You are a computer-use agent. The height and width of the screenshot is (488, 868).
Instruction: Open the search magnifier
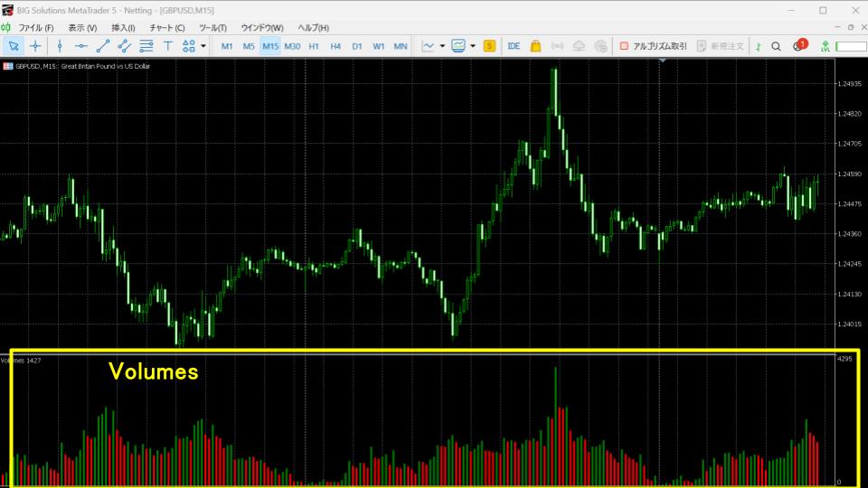point(776,46)
